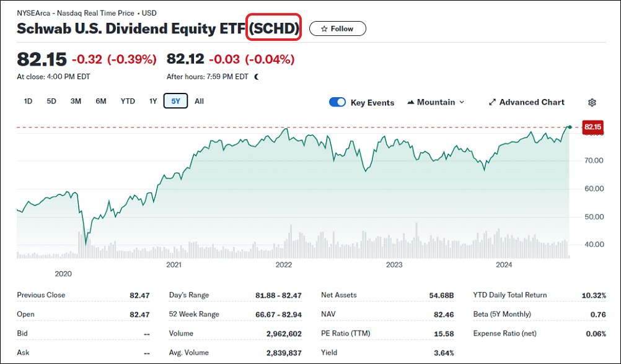Click the Previous Close label

pyautogui.click(x=41, y=295)
